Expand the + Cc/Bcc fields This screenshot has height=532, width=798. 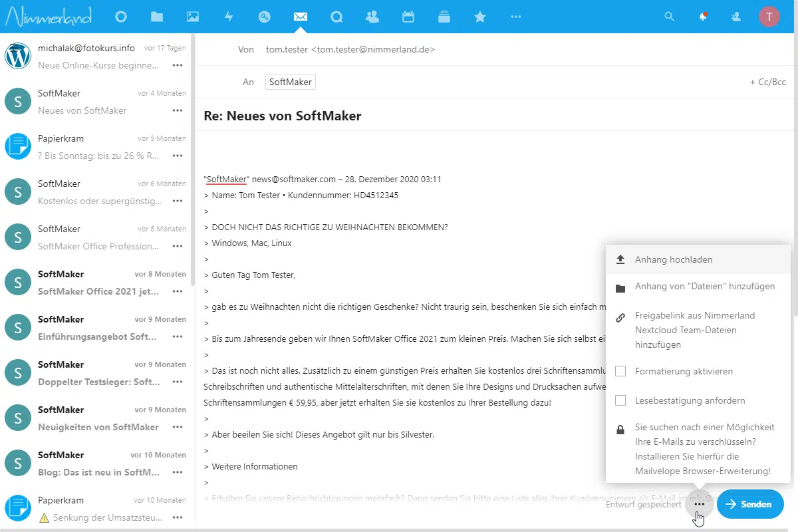(767, 82)
